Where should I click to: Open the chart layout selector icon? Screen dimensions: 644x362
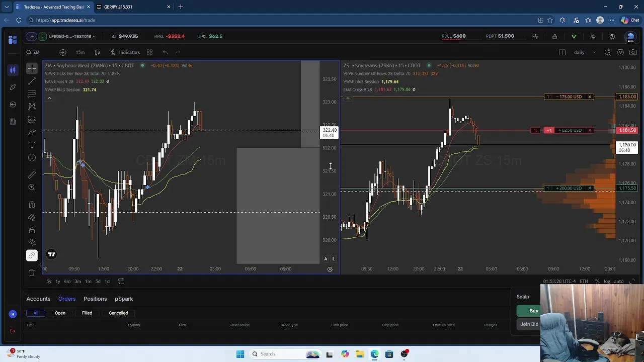coord(562,52)
